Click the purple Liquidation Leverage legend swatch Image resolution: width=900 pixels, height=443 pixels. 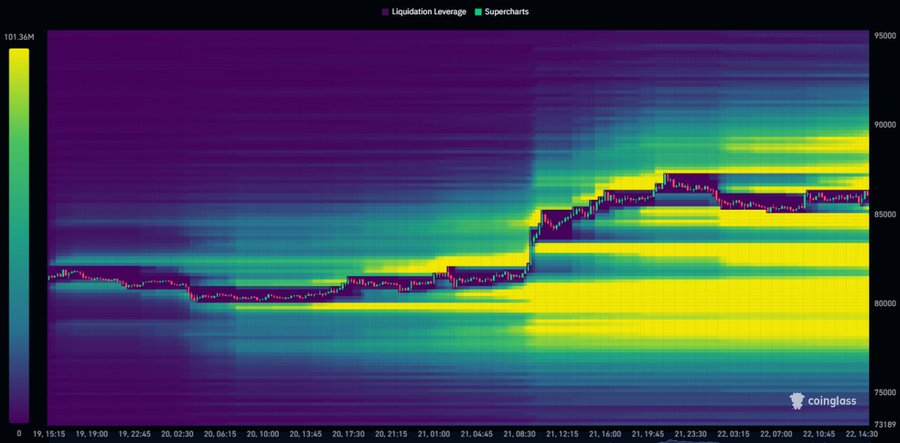pyautogui.click(x=385, y=11)
